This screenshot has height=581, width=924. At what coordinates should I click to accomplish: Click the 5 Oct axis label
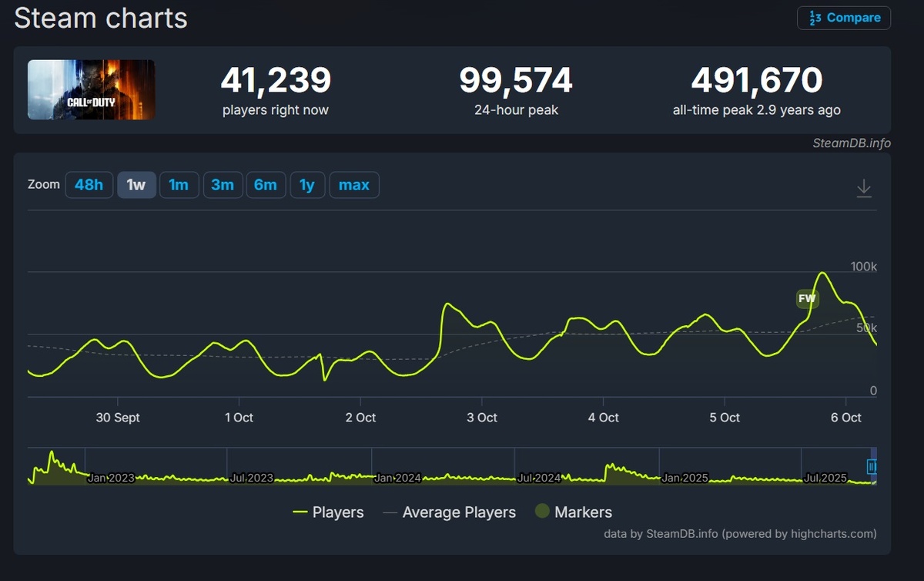[725, 418]
